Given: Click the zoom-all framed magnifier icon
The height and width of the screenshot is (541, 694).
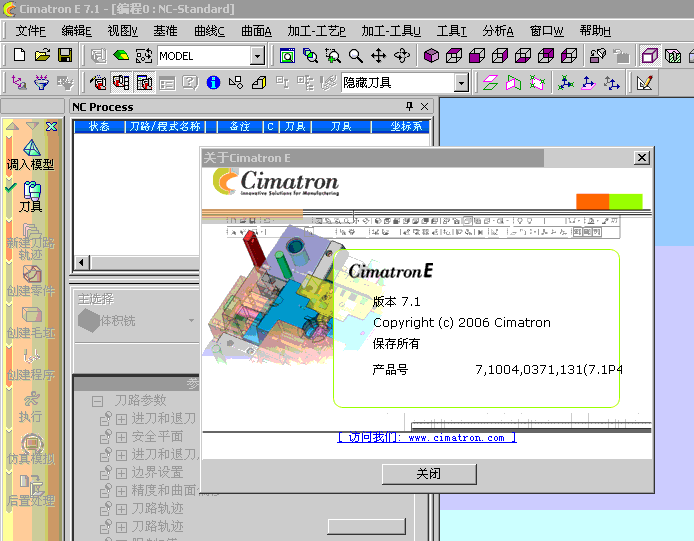Looking at the screenshot, I should [287, 56].
